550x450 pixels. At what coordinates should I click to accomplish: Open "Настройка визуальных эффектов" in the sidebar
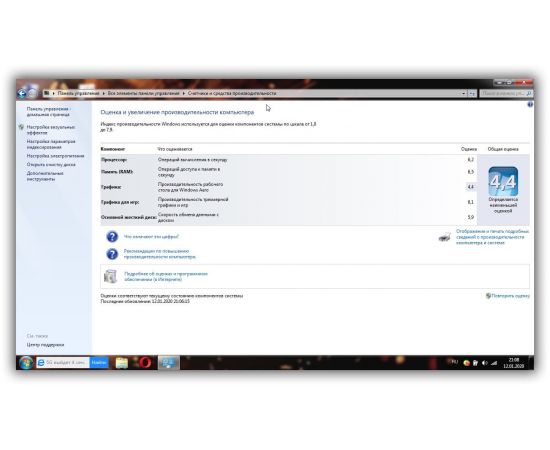point(51,130)
